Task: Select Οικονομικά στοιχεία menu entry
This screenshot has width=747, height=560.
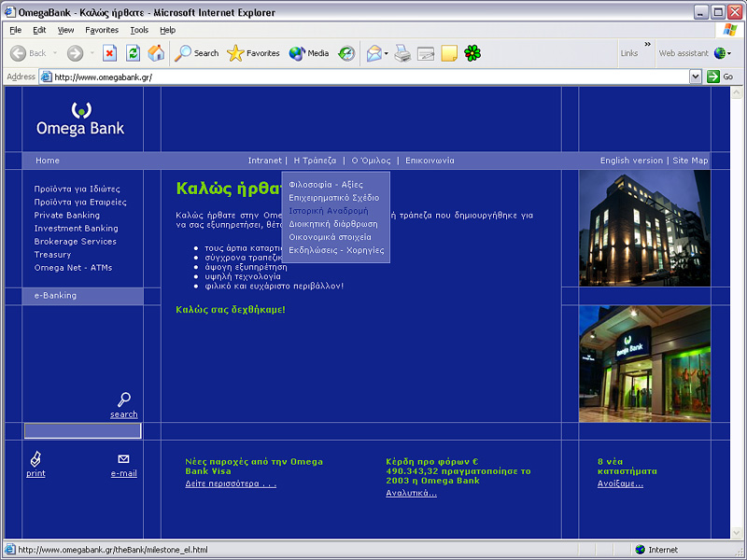Action: (330, 237)
